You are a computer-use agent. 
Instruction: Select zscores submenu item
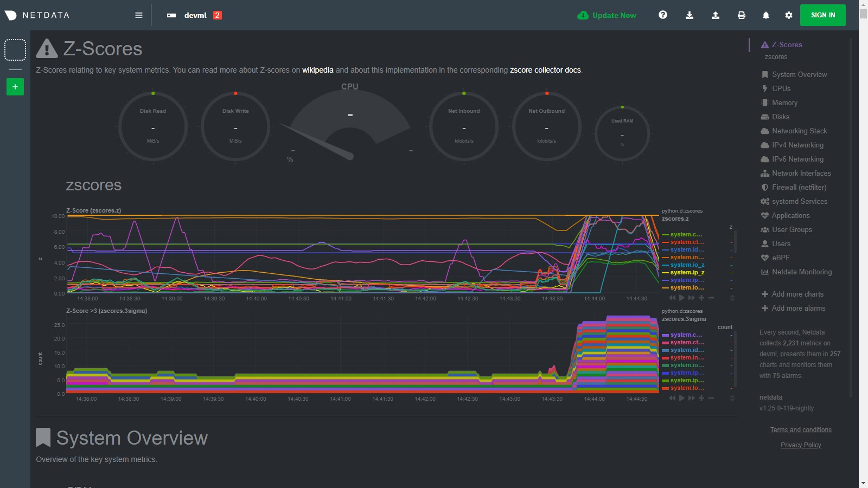(x=776, y=57)
